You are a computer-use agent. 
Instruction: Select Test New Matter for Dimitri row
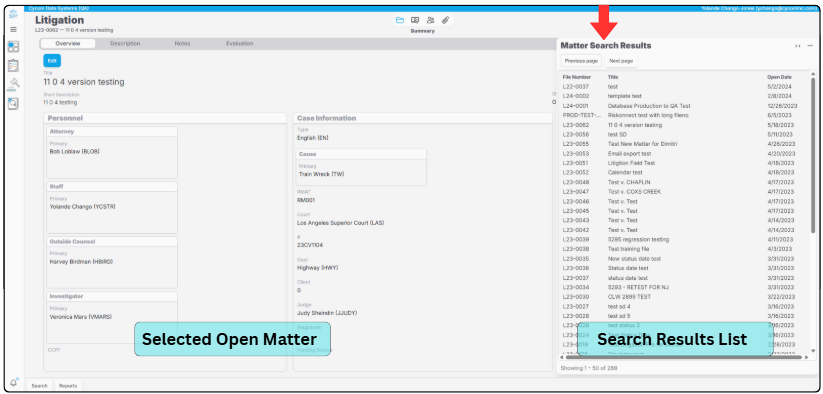[x=685, y=144]
